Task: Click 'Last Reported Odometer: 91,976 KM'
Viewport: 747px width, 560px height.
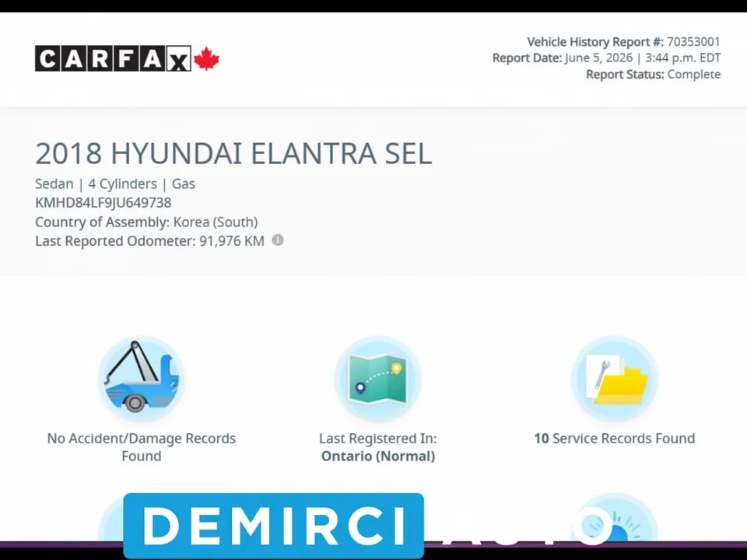Action: [149, 241]
